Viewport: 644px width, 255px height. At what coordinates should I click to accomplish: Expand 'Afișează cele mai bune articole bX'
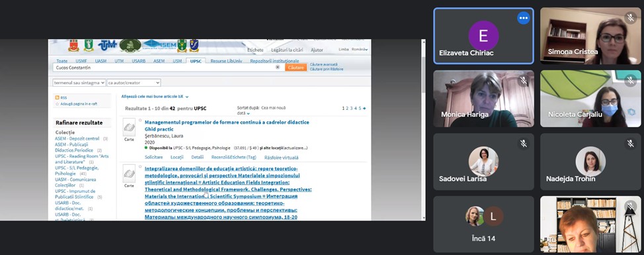point(155,96)
